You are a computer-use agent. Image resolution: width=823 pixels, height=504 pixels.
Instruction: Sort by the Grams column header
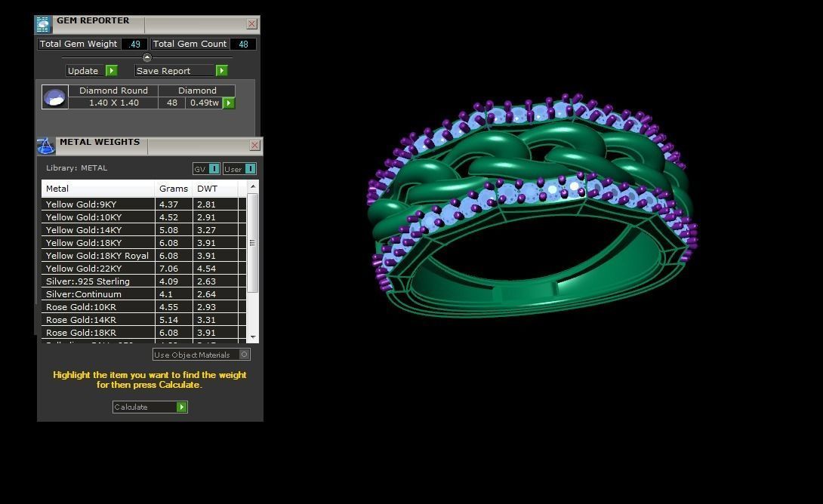(x=173, y=189)
